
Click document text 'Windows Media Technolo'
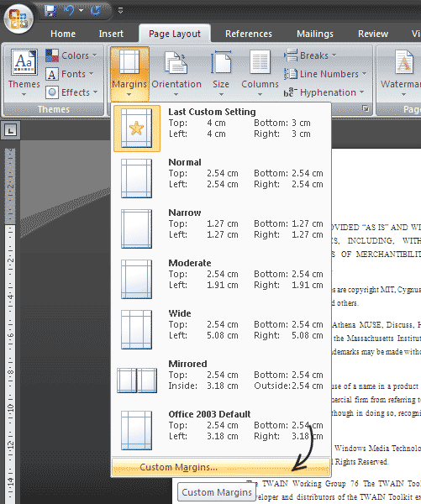377,448
